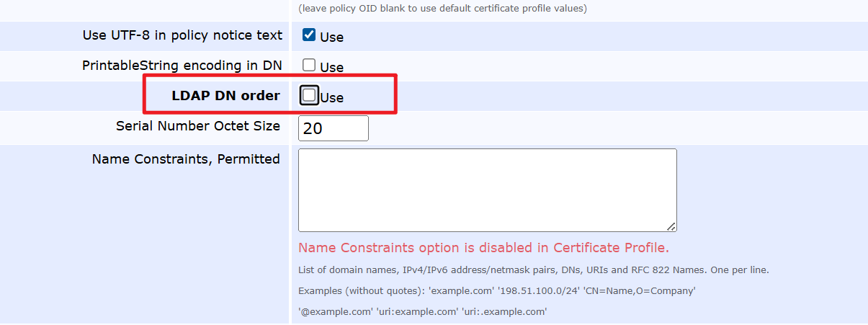Click the text area resize grip handle
The image size is (868, 325).
coord(671,226)
